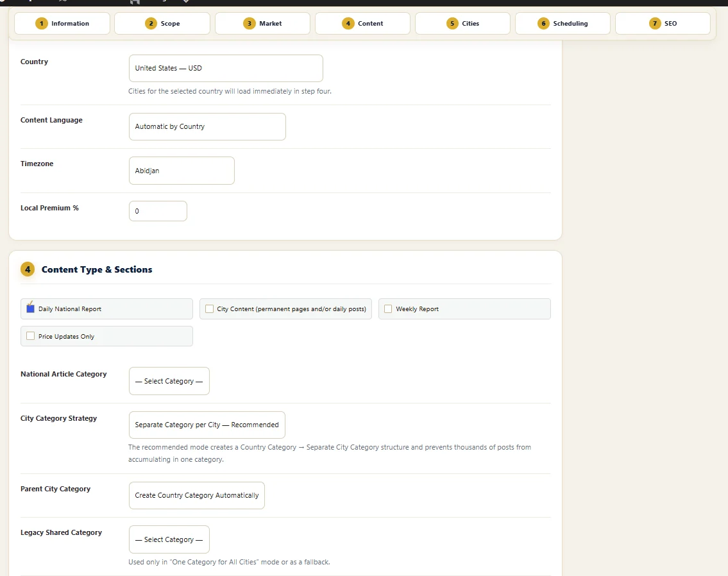Screen dimensions: 728x576
Task: Check the Weekly Report option
Action: (x=388, y=309)
